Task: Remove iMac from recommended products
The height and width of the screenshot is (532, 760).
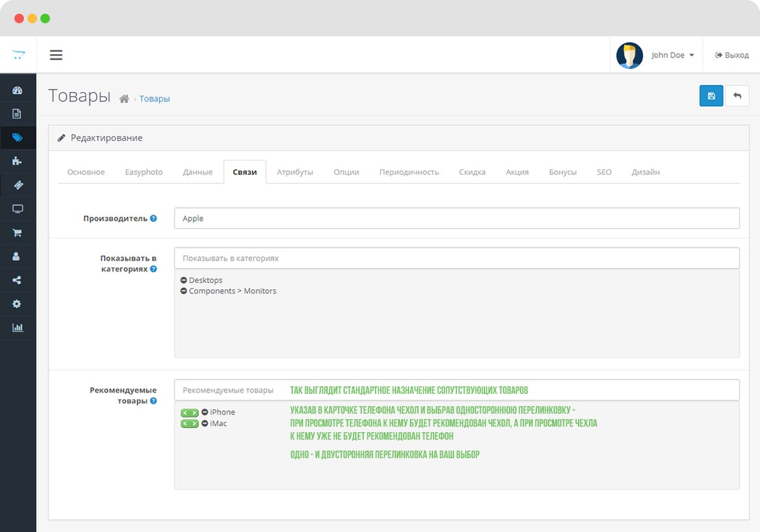Action: pos(205,423)
